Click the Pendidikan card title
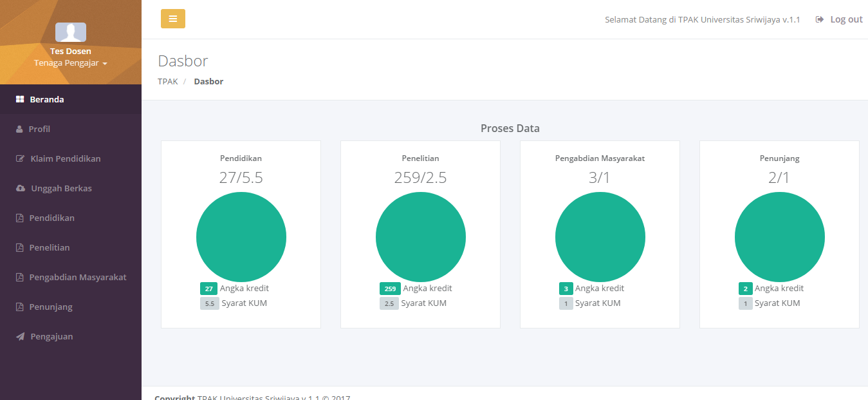 (241, 158)
